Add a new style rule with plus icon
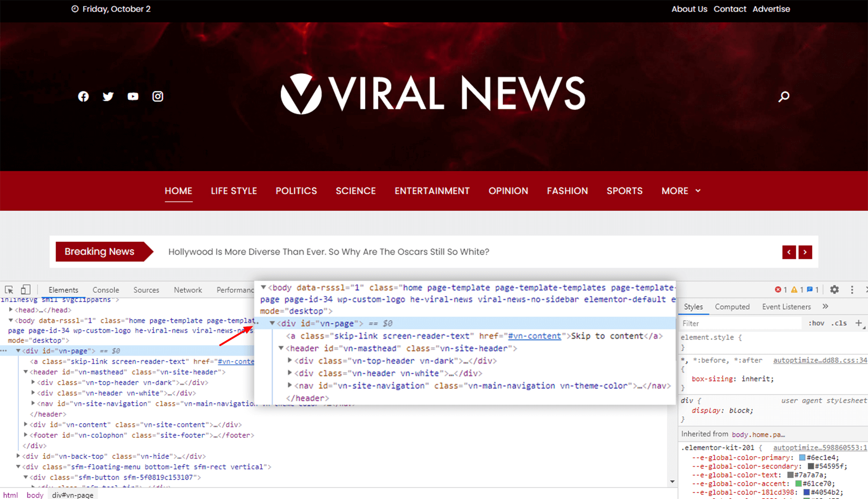 pyautogui.click(x=859, y=323)
